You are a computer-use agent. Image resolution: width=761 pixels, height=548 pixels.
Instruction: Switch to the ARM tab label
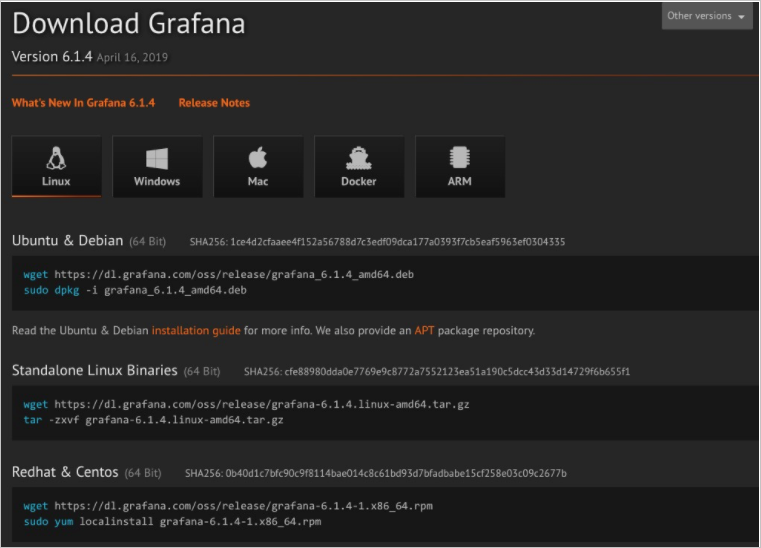(x=459, y=181)
